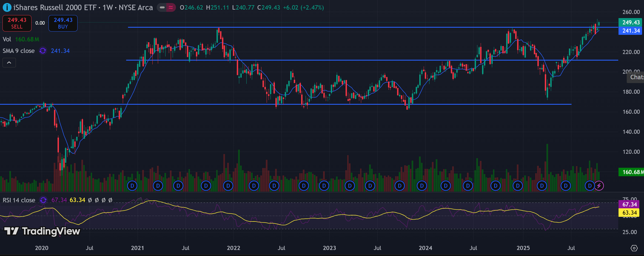Click the purple refresh icon next to SMA 9 close

click(x=43, y=51)
